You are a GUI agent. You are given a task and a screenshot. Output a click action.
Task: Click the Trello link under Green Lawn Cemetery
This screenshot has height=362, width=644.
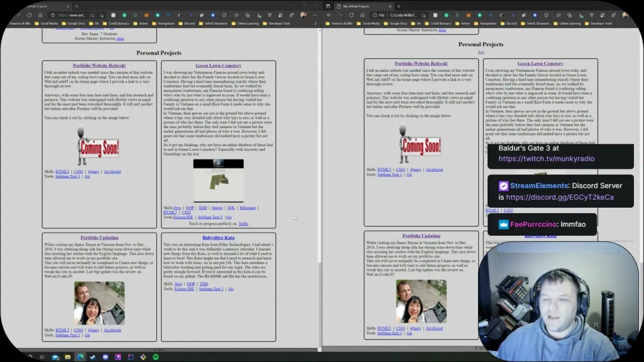(244, 224)
